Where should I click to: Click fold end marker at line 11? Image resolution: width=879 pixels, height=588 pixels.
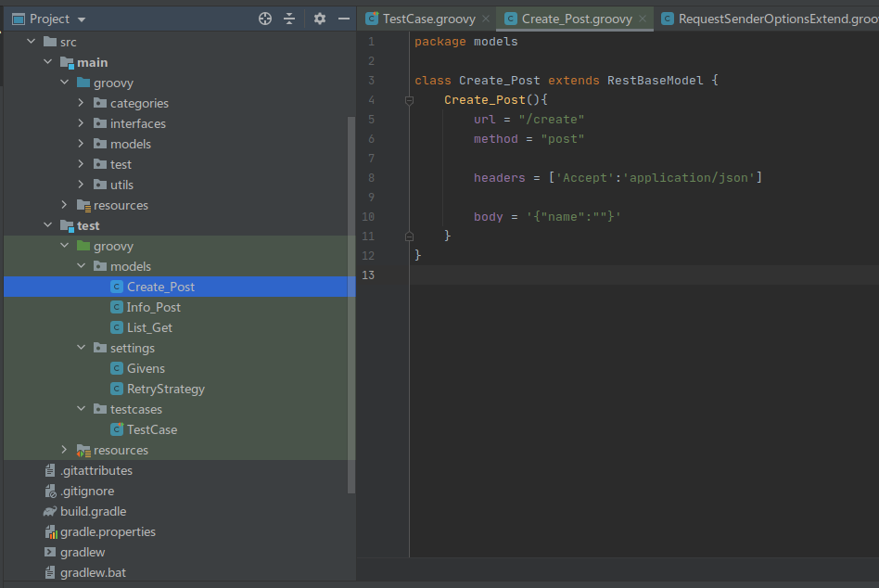point(409,236)
